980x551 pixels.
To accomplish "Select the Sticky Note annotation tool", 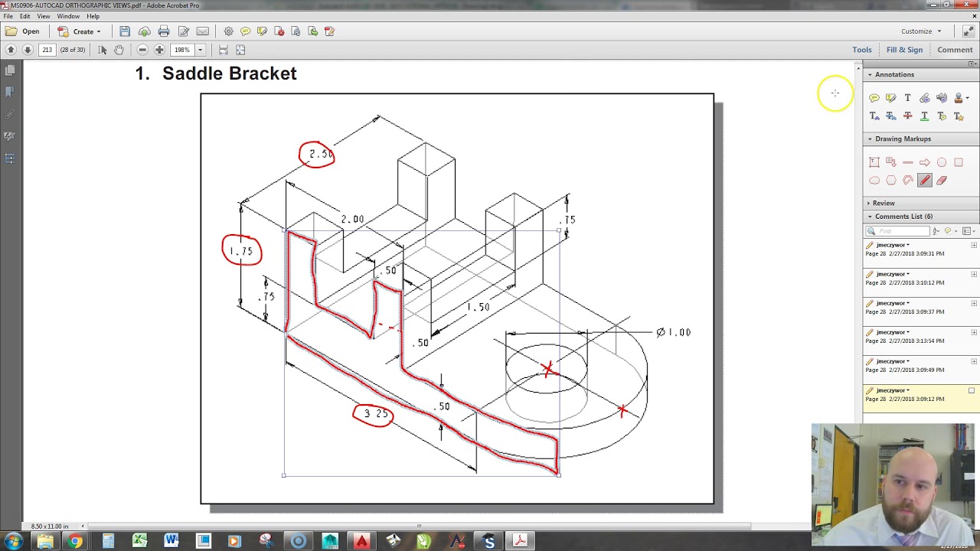I will [x=874, y=98].
